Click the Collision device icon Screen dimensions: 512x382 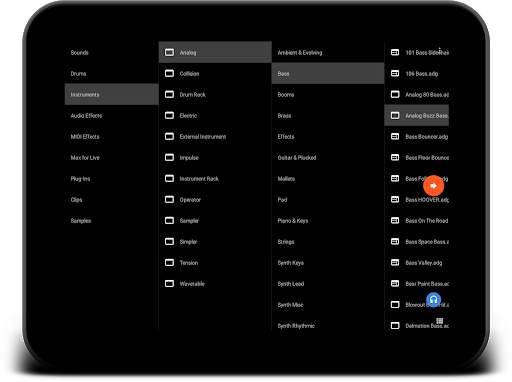tap(169, 73)
